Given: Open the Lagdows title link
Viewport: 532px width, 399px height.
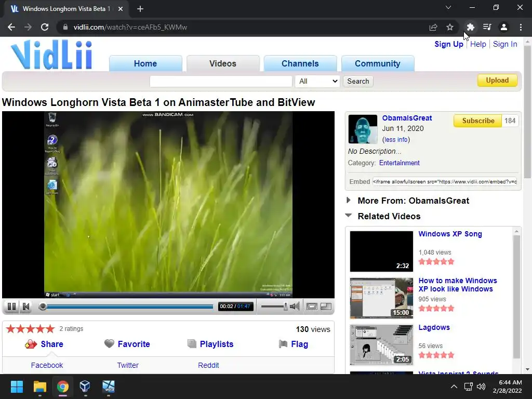Looking at the screenshot, I should 434,327.
